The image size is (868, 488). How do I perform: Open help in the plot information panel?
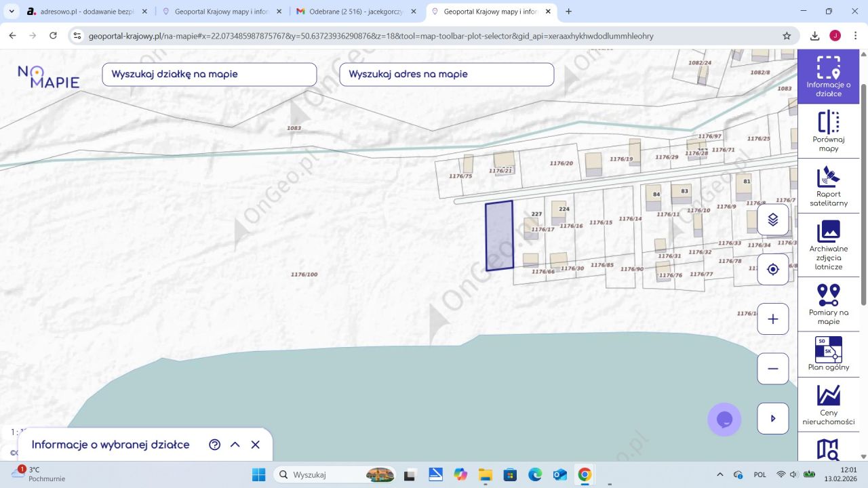click(x=215, y=445)
